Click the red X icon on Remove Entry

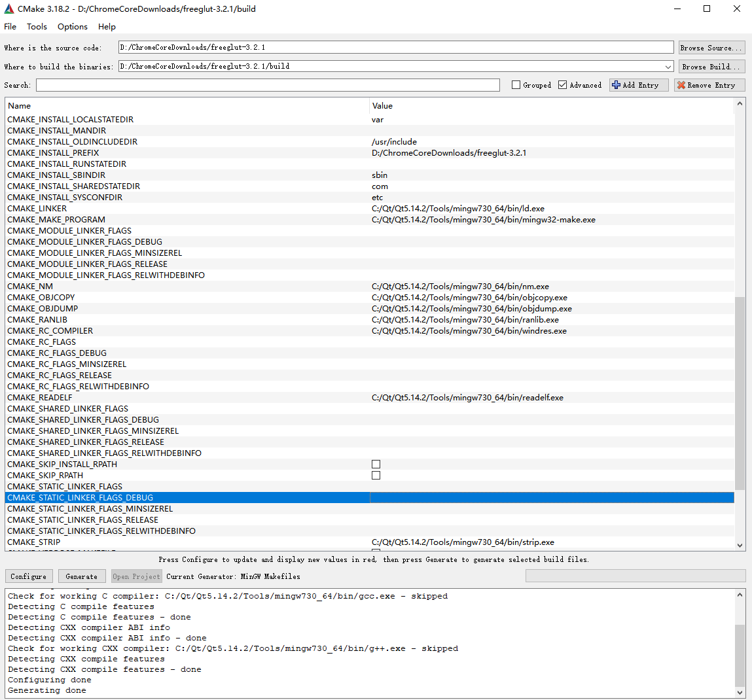pyautogui.click(x=681, y=85)
